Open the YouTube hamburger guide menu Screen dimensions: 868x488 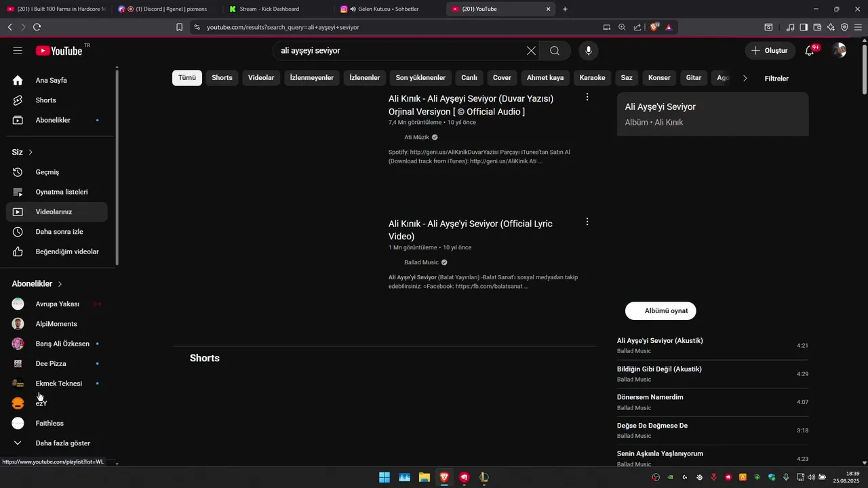(18, 51)
